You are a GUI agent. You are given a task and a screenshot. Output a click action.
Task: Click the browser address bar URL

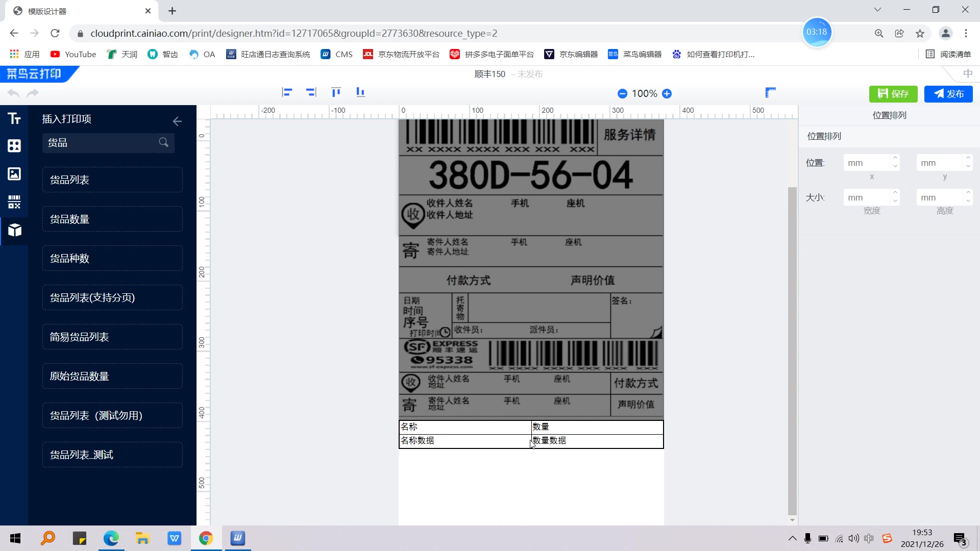[293, 33]
